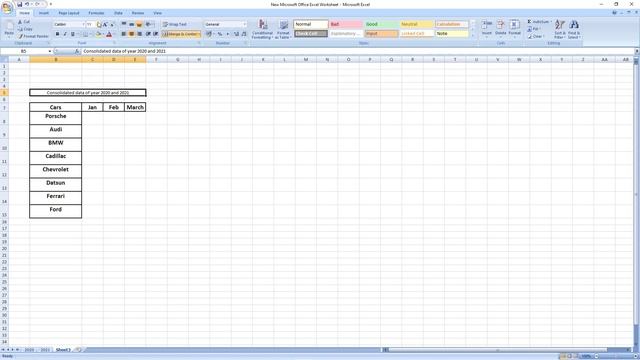
Task: Save the workbook from Quick Access toolbar
Action: point(19,4)
